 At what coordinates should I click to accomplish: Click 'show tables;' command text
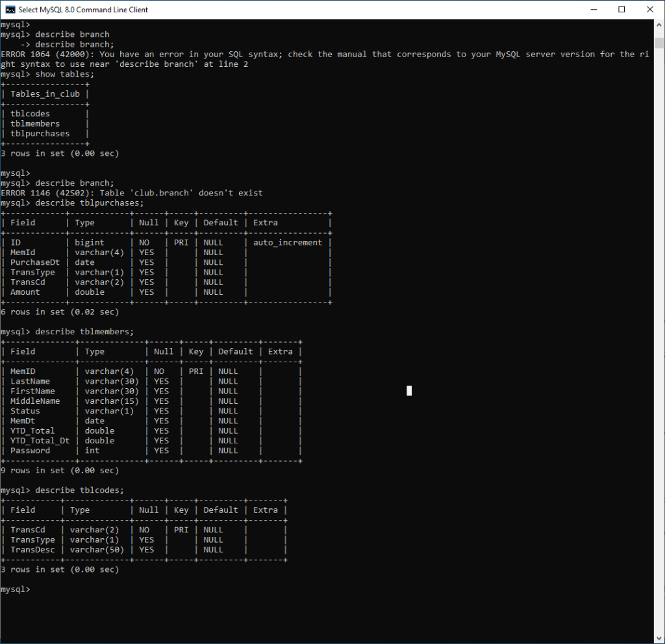tap(64, 74)
